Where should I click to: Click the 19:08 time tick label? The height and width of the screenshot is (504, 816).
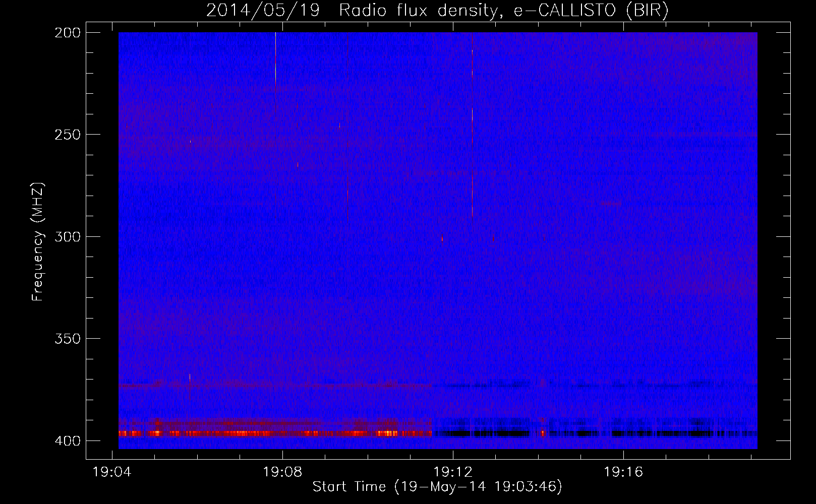click(282, 472)
